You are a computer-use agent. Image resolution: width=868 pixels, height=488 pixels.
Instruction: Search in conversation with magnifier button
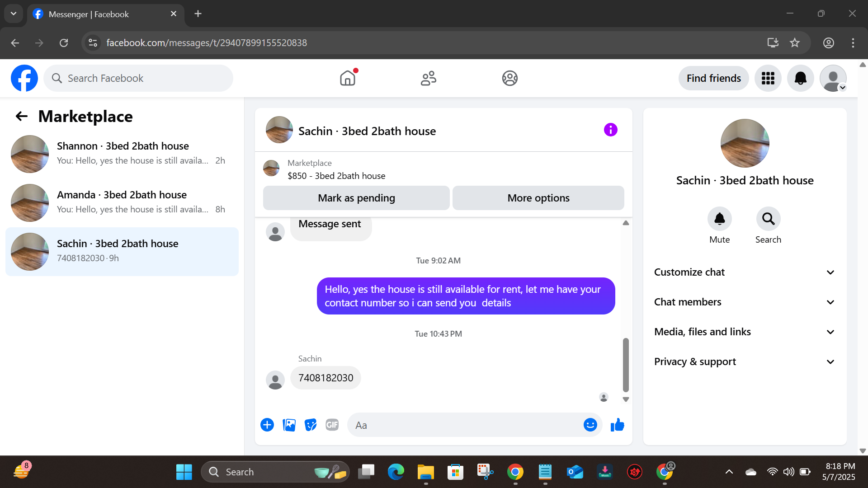click(768, 219)
